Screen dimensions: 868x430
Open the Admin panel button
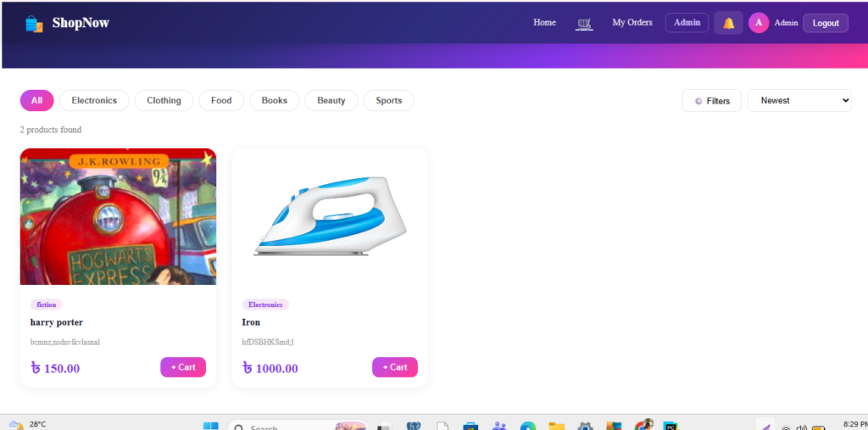pyautogui.click(x=687, y=23)
